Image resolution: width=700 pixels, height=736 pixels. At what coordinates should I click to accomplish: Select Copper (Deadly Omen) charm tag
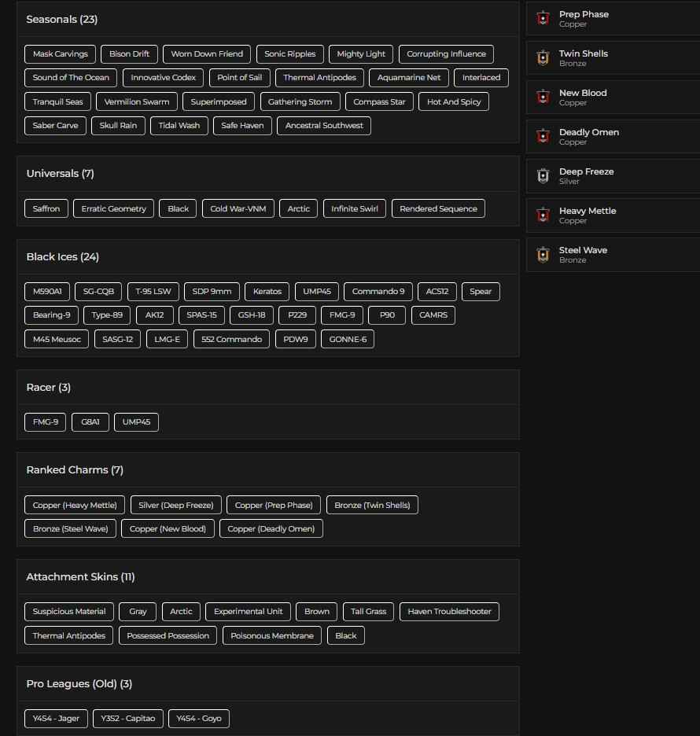(x=271, y=528)
